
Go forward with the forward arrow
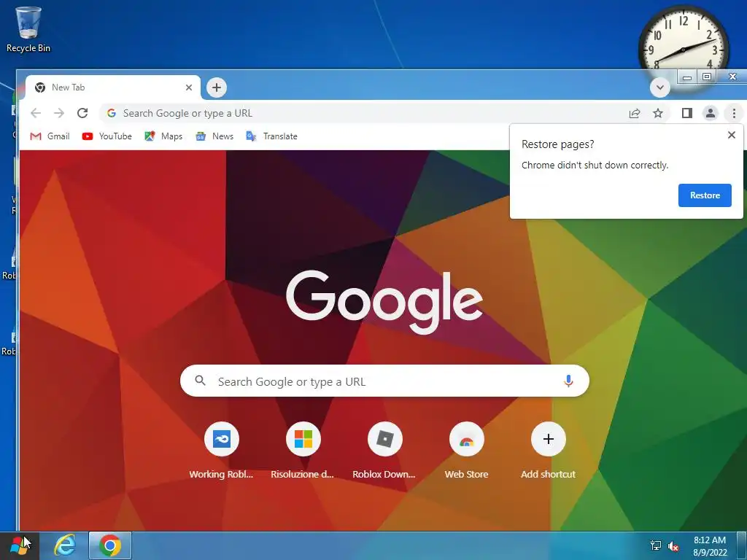tap(59, 113)
